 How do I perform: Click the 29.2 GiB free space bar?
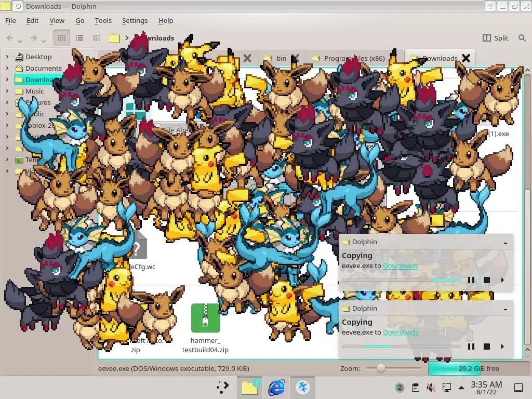click(478, 368)
